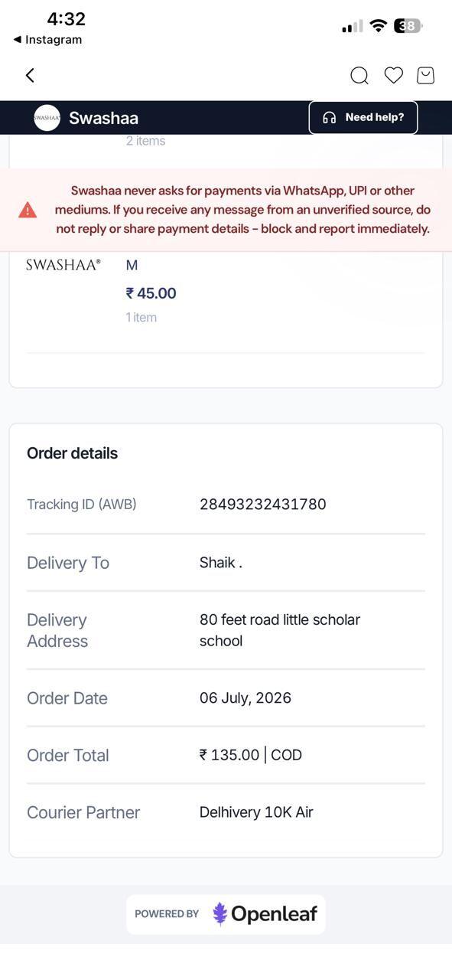Click the Delhivery 10K Air courier text
452x980 pixels.
256,812
